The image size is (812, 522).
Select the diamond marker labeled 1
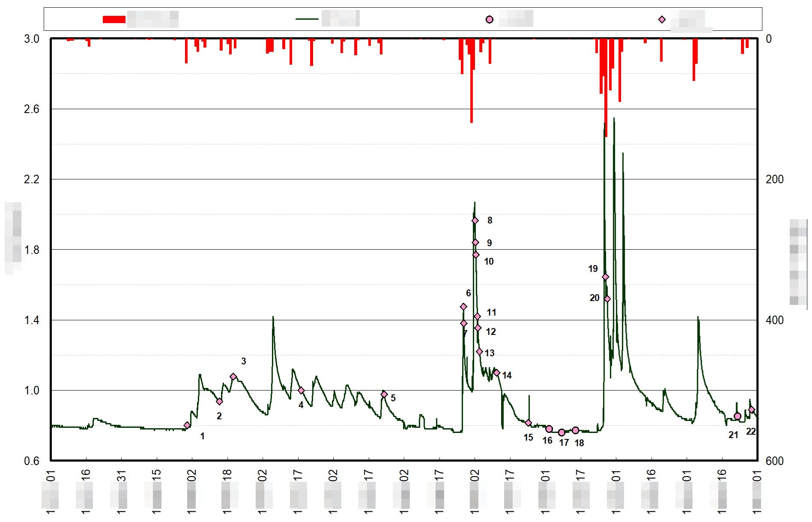[187, 425]
